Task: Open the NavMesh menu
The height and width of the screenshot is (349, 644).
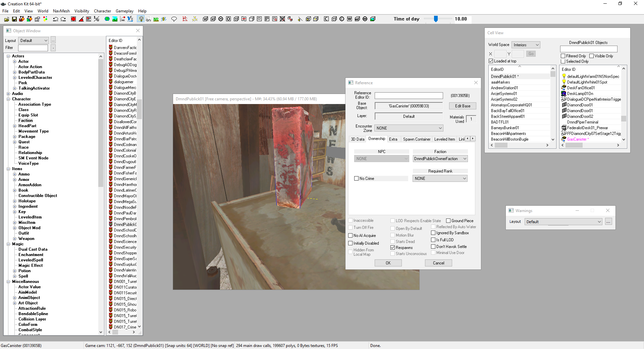Action: pyautogui.click(x=61, y=11)
